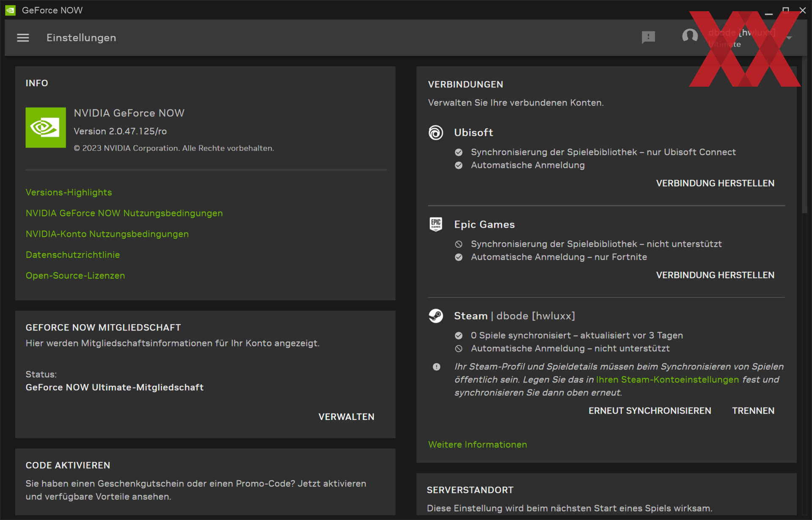812x520 pixels.
Task: Connect Epic Games via VERBINDUNG HERSTELLEN
Action: pyautogui.click(x=715, y=275)
